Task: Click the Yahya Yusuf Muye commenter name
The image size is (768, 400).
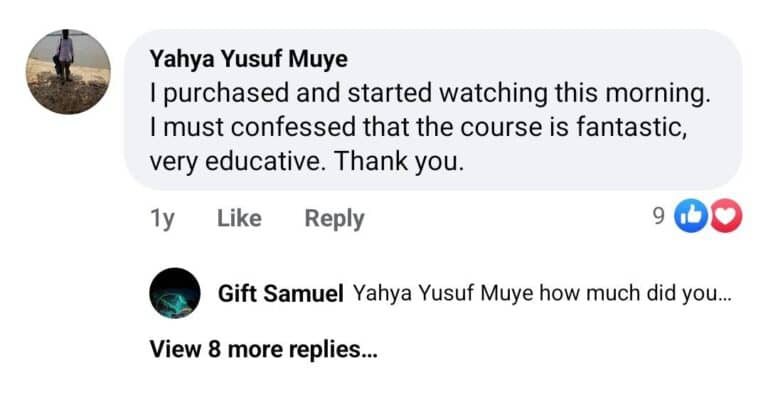Action: click(x=247, y=58)
